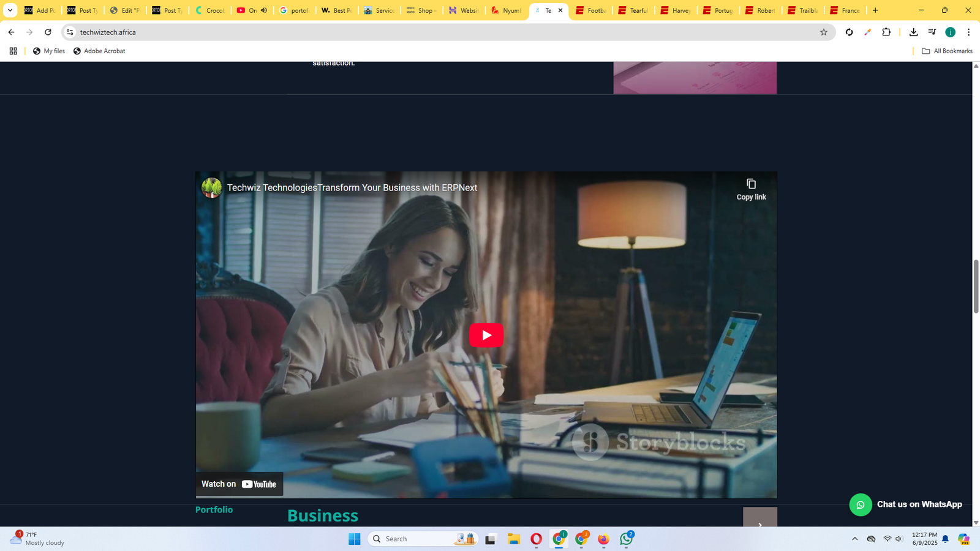Open the apps grid in bookmarks bar

(13, 51)
